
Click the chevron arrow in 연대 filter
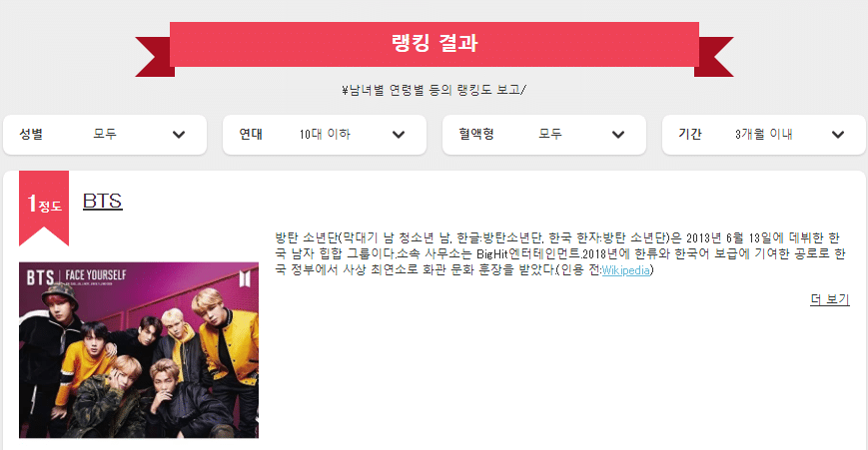[398, 135]
